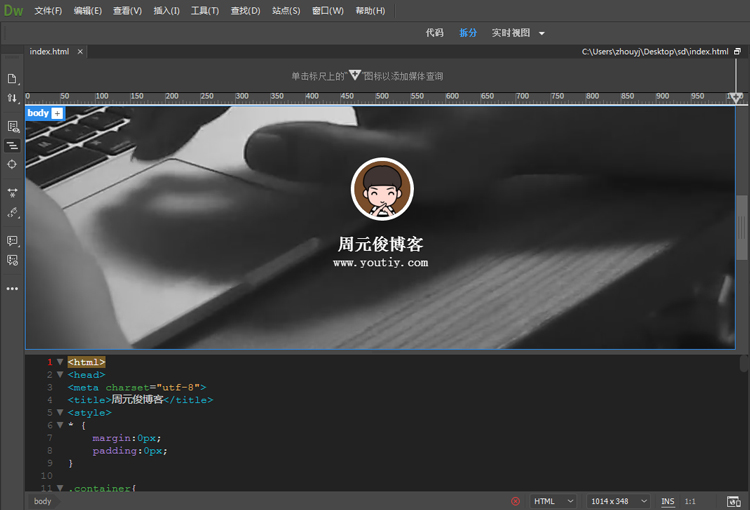Collapse the <style> tag on line 5

[60, 412]
